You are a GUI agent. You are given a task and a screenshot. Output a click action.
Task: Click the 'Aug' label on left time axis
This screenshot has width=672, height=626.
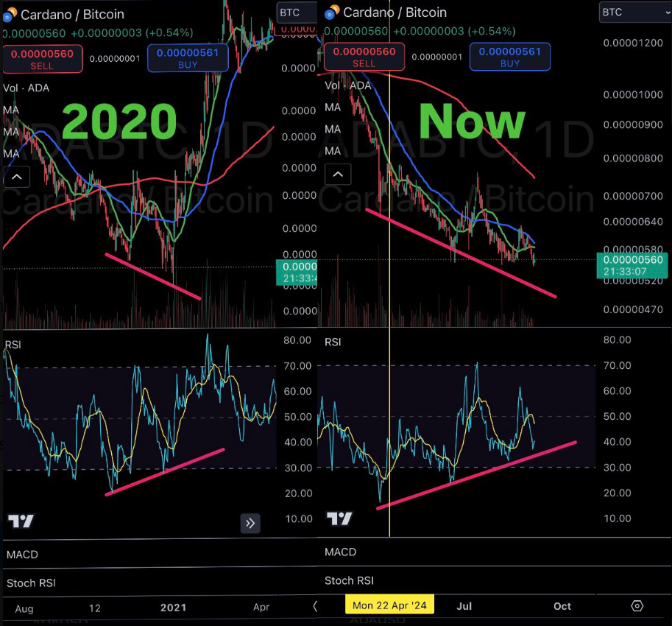click(x=24, y=609)
